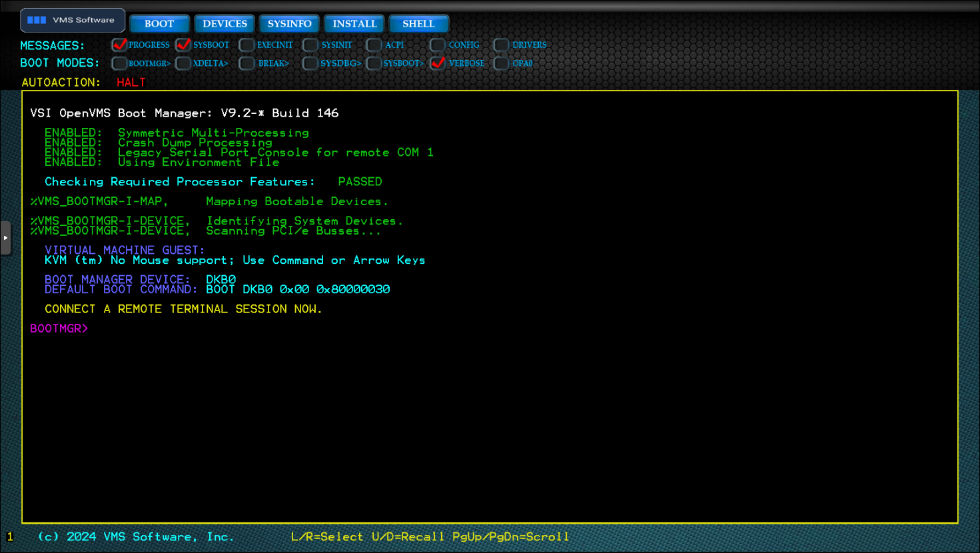The image size is (980, 553).
Task: Enable the BREAK> boot mode
Action: click(247, 63)
